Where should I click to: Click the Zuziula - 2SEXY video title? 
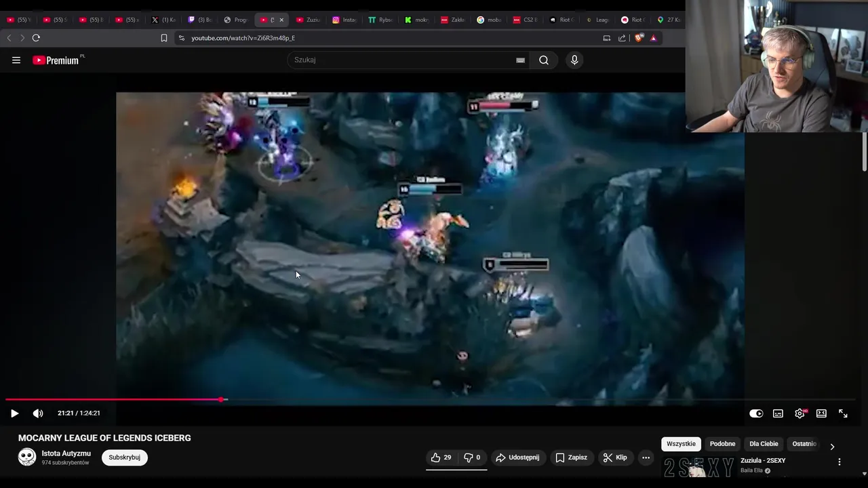click(763, 461)
